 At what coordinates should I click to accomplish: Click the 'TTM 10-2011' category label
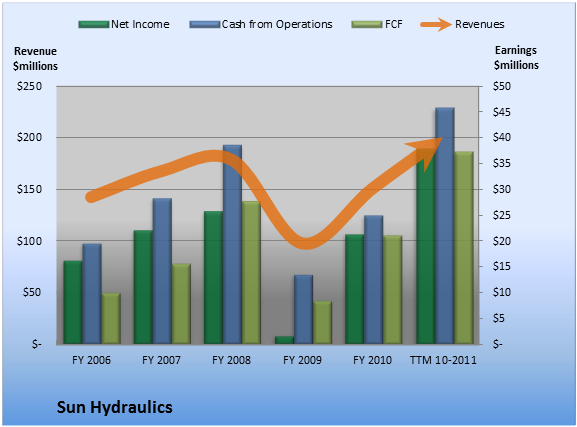pos(443,360)
